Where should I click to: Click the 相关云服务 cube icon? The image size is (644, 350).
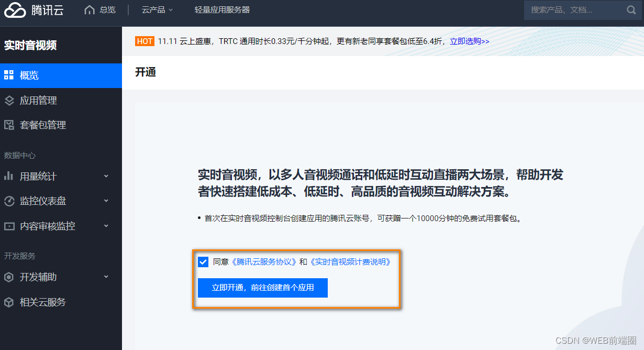click(9, 302)
